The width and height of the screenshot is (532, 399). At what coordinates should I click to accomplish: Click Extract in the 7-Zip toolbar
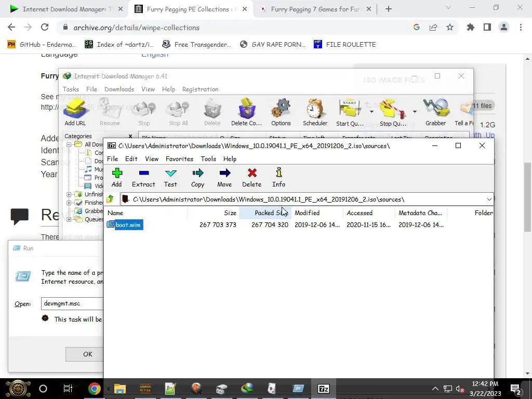pos(143,178)
